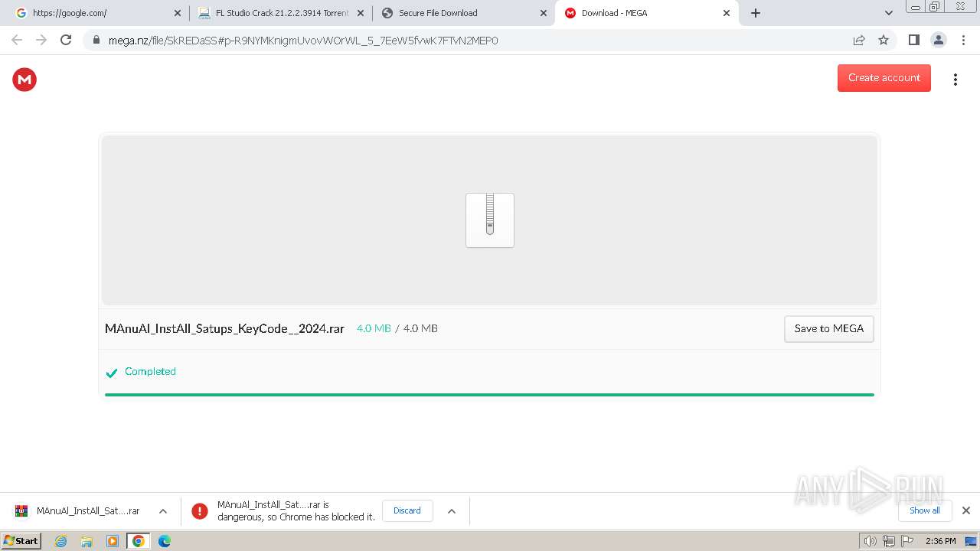This screenshot has width=980, height=551.
Task: Click the Create account button
Action: (x=884, y=78)
